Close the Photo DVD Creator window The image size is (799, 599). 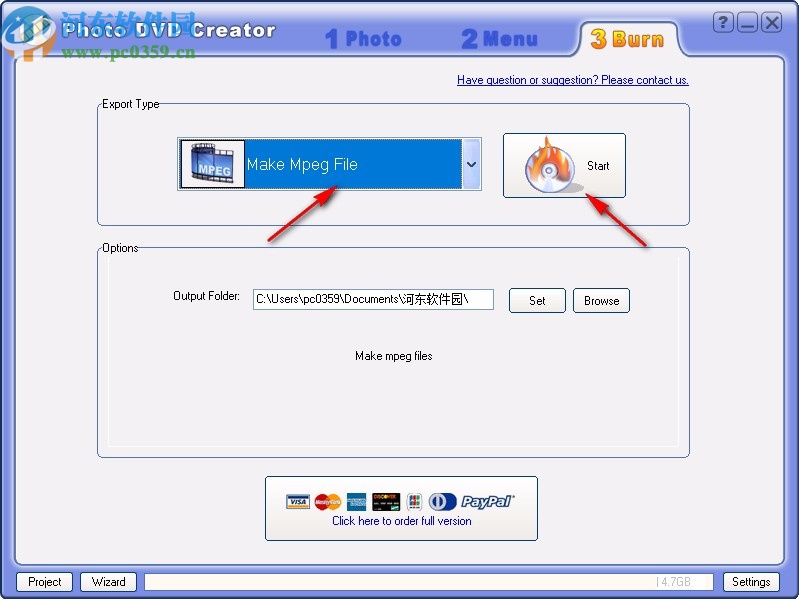(x=771, y=22)
